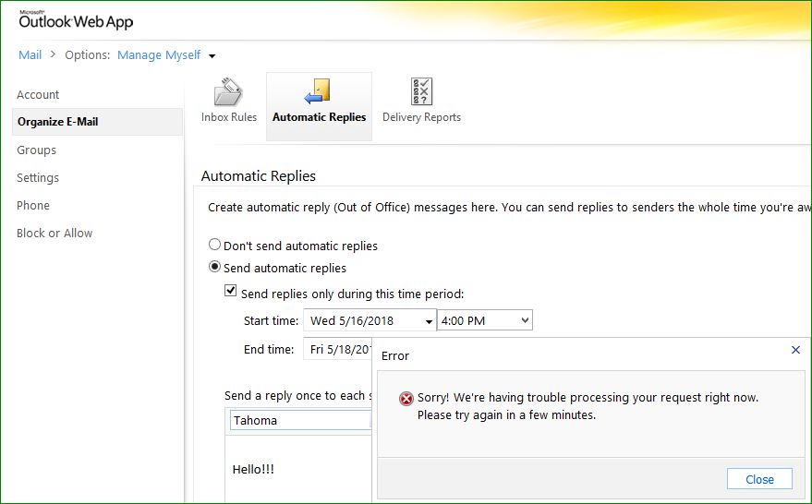Select Organize E-Mail in sidebar

(97, 122)
